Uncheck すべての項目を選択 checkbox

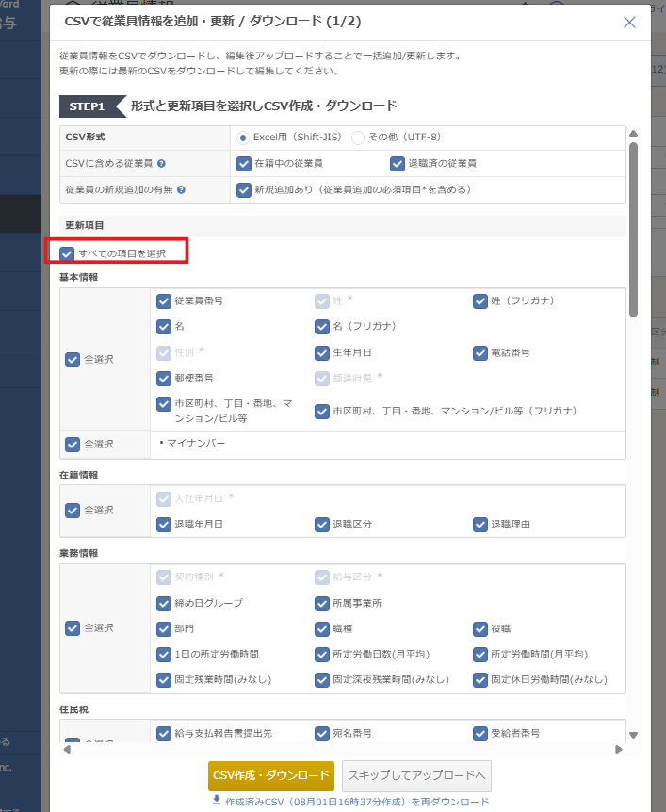tap(67, 253)
